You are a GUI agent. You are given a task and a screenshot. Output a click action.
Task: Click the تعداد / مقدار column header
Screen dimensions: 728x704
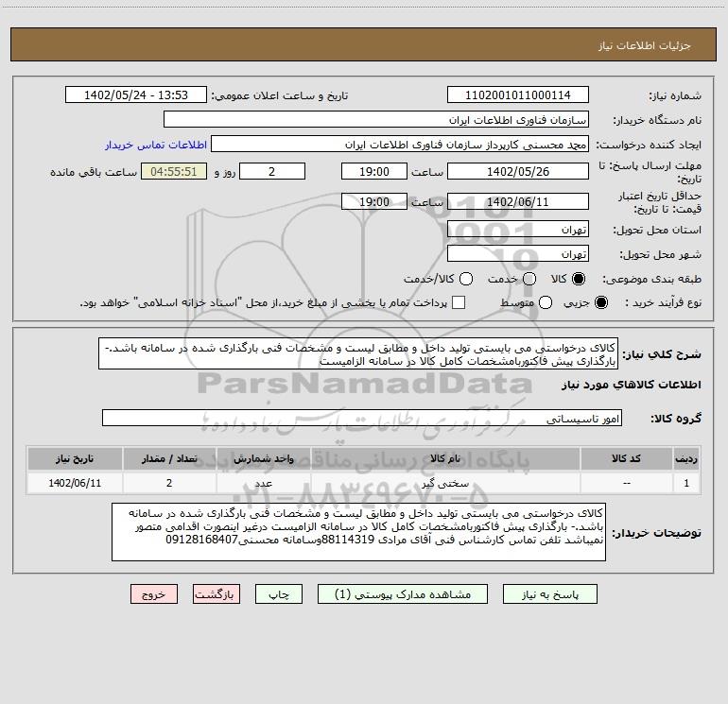169,459
